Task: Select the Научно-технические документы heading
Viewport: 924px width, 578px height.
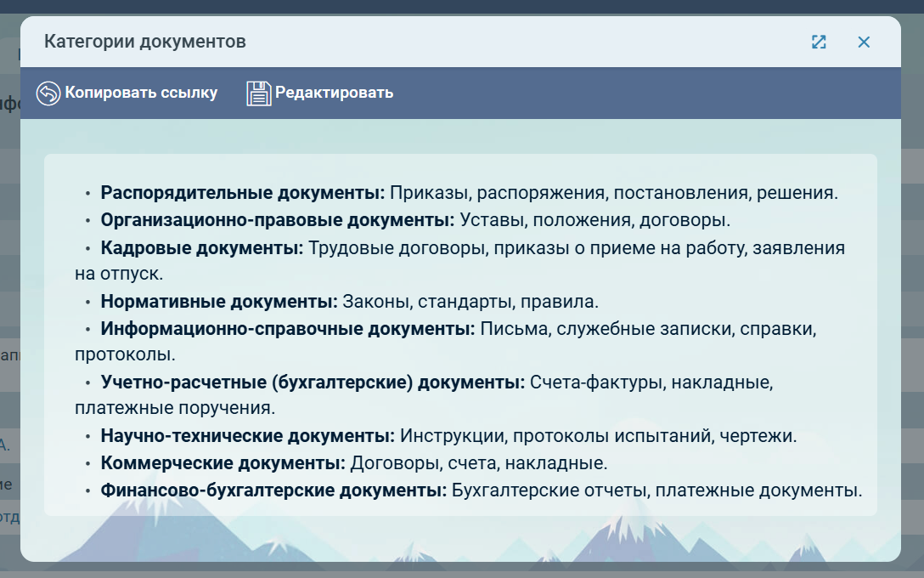Action: 248,437
